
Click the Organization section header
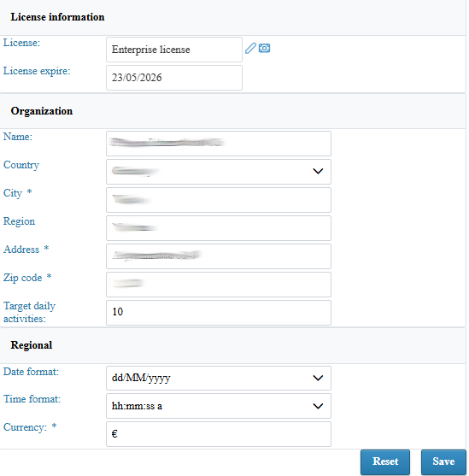[42, 111]
